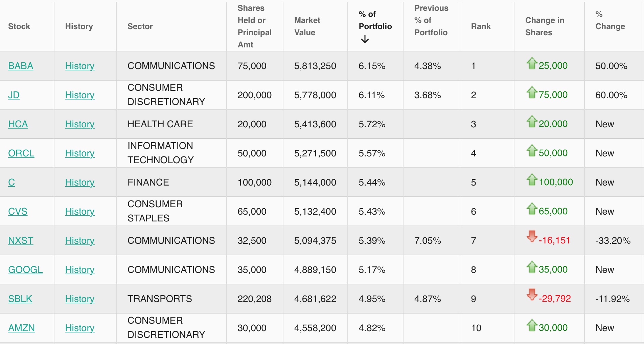This screenshot has height=344, width=644.
Task: Sort table by Rank column header
Action: click(x=481, y=26)
